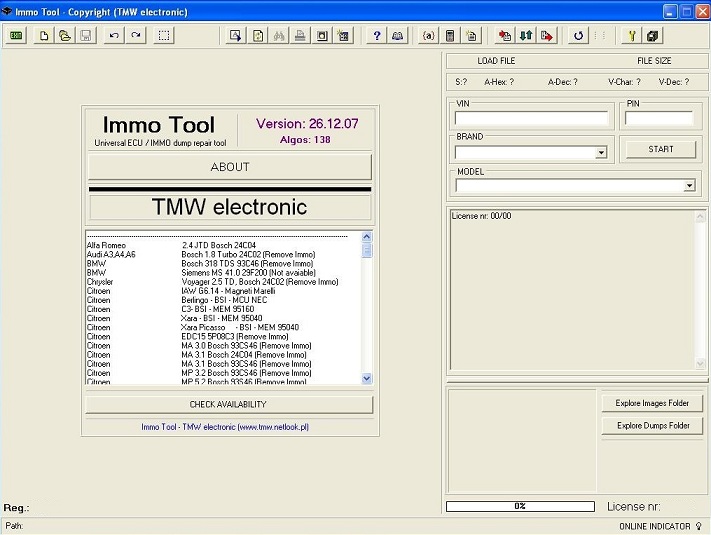The height and width of the screenshot is (535, 711).
Task: Click the black square chip icon
Action: point(322,36)
